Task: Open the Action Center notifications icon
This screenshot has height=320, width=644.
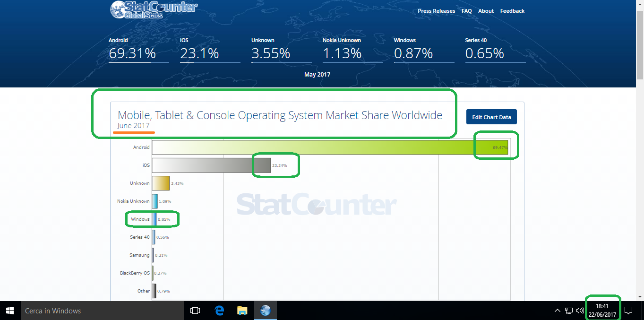Action: pyautogui.click(x=628, y=311)
